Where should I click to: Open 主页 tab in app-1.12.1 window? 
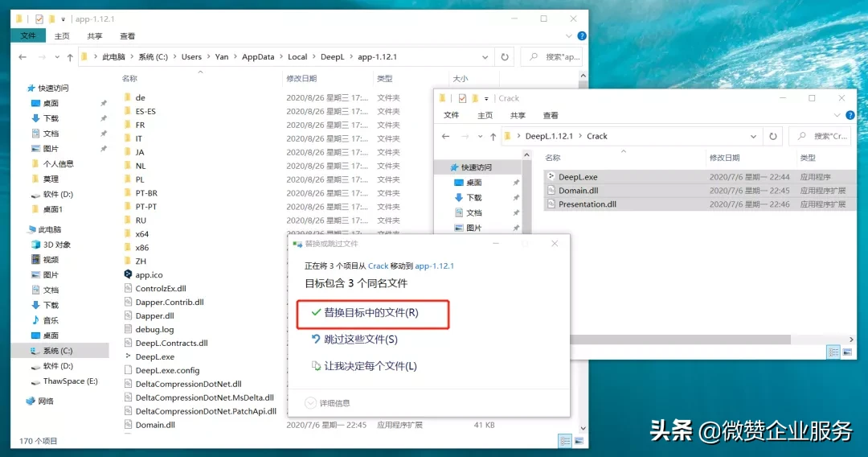point(62,36)
